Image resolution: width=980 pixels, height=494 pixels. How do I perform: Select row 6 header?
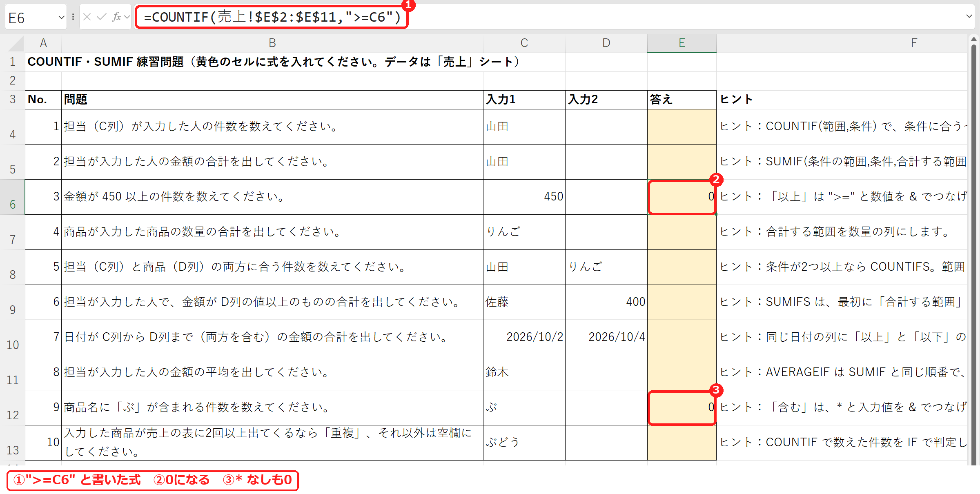click(13, 197)
